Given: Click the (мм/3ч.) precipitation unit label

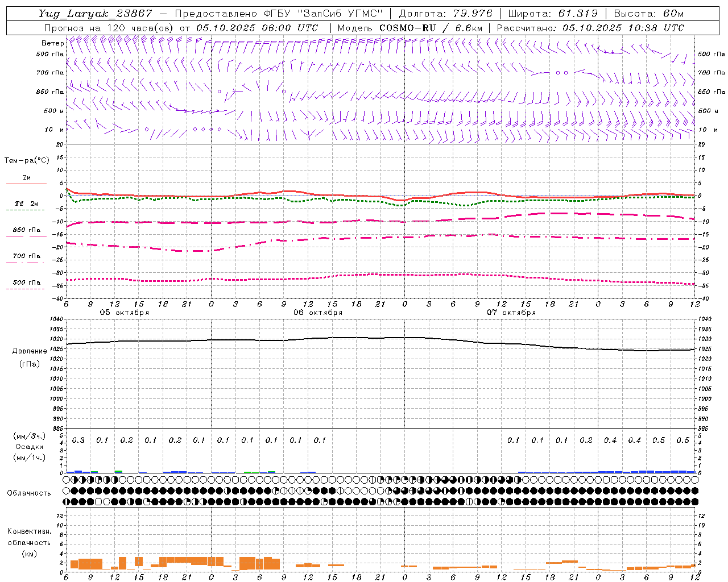Looking at the screenshot, I should 30,436.
